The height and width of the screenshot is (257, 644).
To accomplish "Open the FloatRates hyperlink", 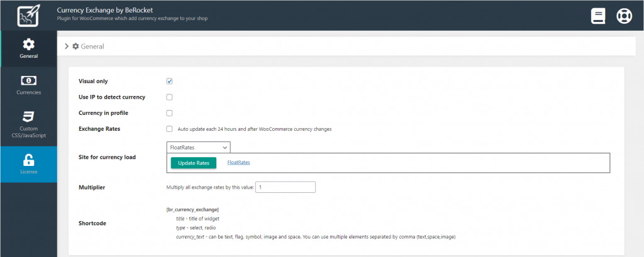I will click(238, 162).
